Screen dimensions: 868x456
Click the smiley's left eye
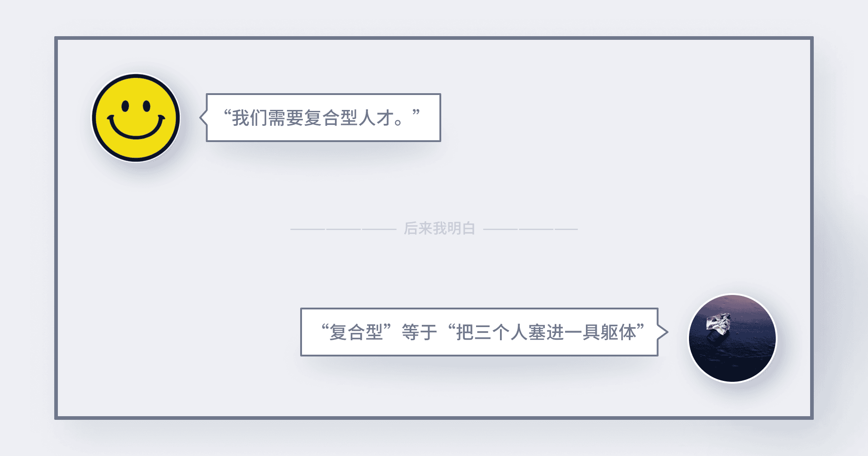125,106
